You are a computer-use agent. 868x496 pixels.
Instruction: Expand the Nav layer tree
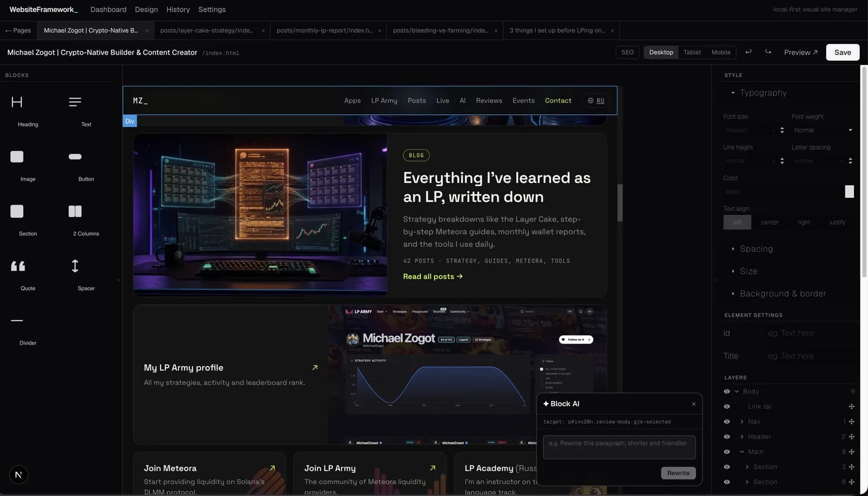click(x=742, y=422)
